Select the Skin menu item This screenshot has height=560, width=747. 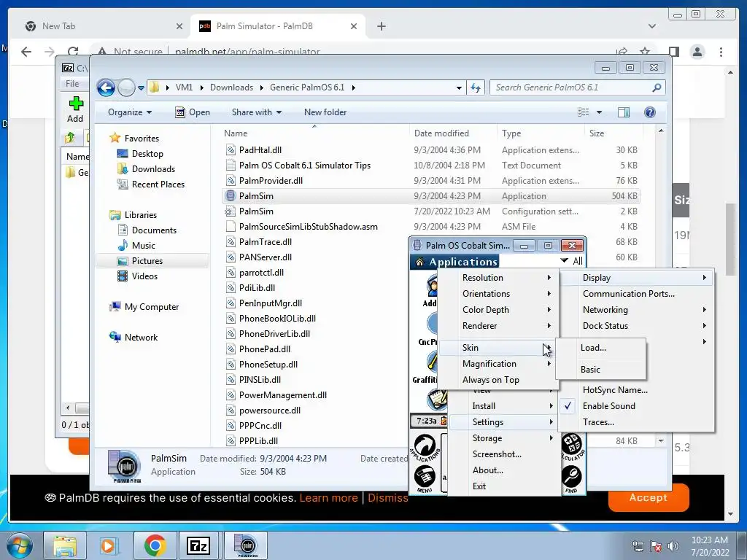(x=497, y=348)
